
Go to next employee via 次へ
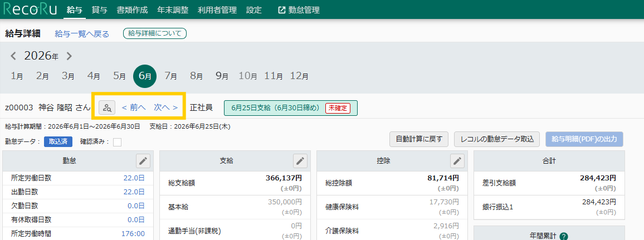click(166, 107)
